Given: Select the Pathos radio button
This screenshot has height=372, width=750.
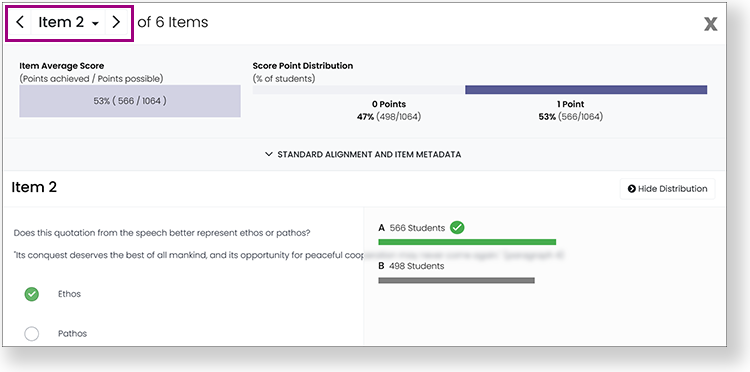Looking at the screenshot, I should 32,334.
